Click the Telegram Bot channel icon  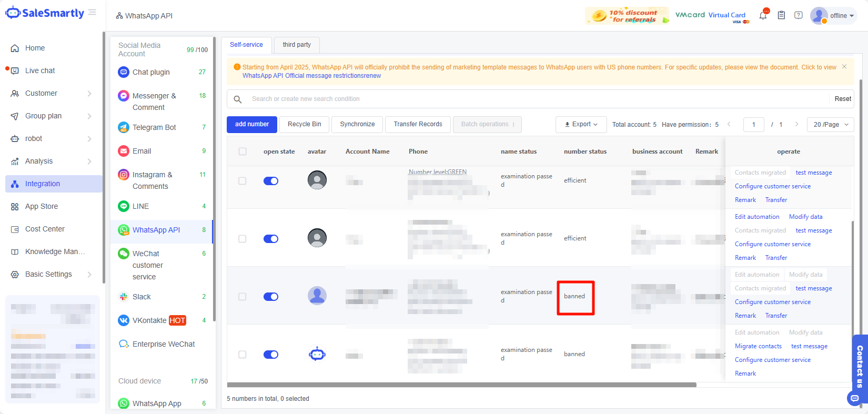point(124,127)
